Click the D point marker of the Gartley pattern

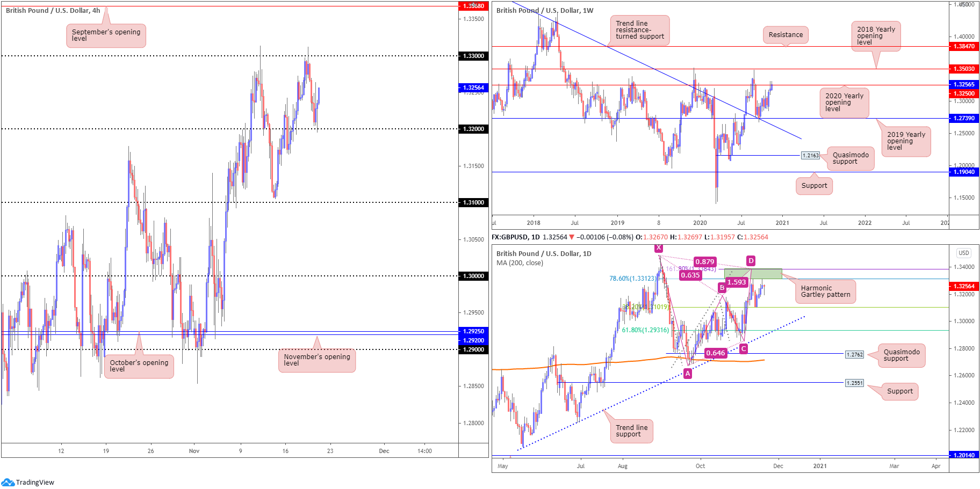click(751, 261)
